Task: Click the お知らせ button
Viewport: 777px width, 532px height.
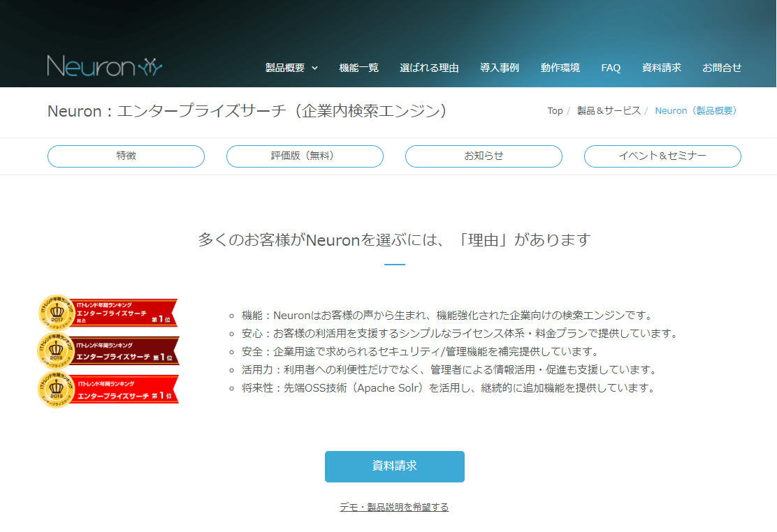Action: [x=484, y=156]
